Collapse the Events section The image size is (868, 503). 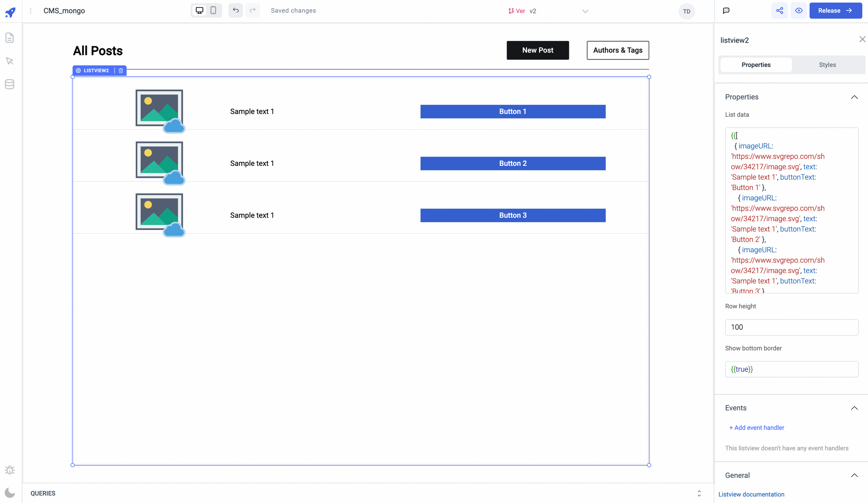point(854,408)
